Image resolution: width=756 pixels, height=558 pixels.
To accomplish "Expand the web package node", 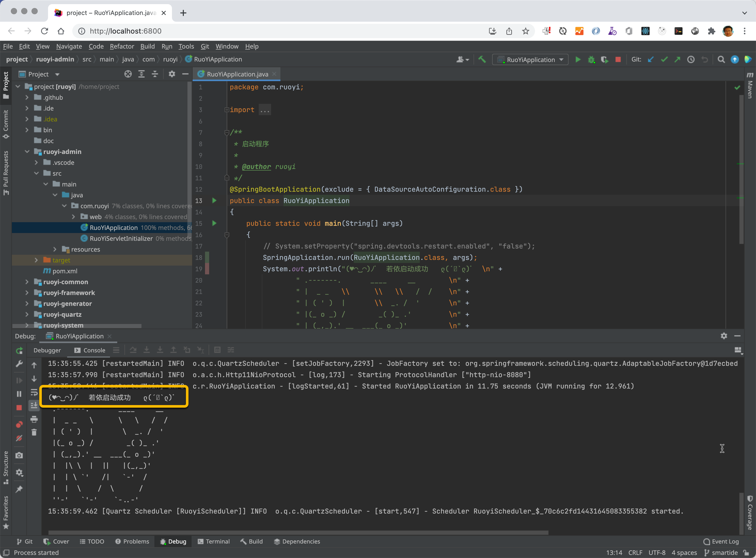I will (x=74, y=217).
